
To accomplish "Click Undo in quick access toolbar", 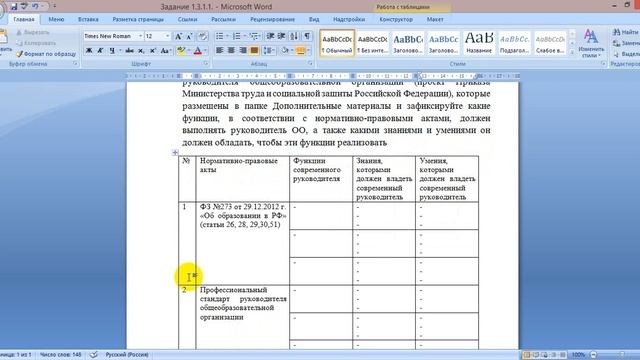I will [35, 7].
